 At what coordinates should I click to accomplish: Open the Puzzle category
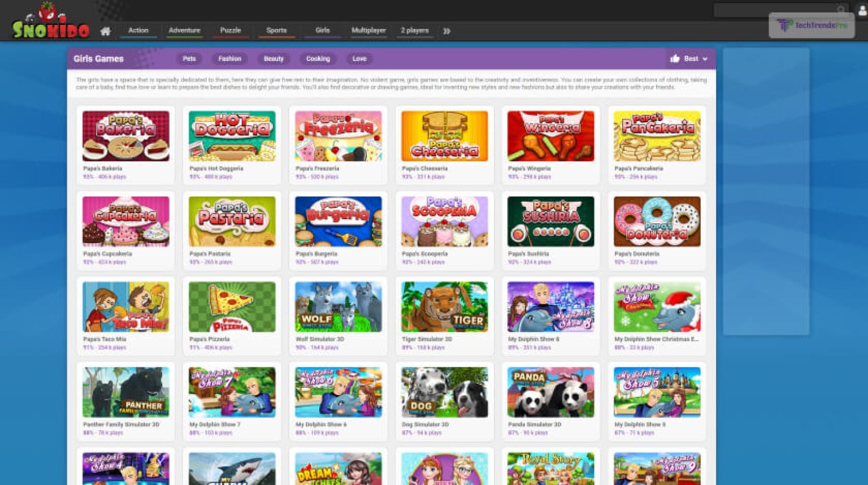coord(231,31)
